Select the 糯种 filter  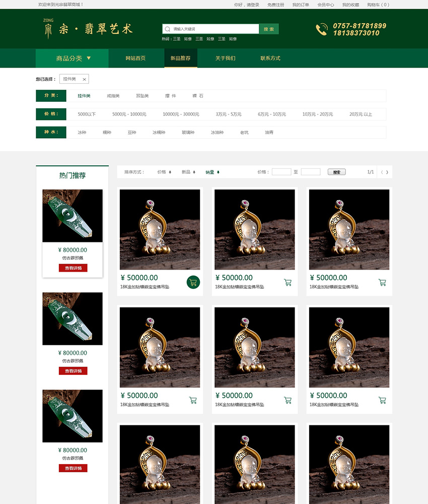(x=107, y=133)
